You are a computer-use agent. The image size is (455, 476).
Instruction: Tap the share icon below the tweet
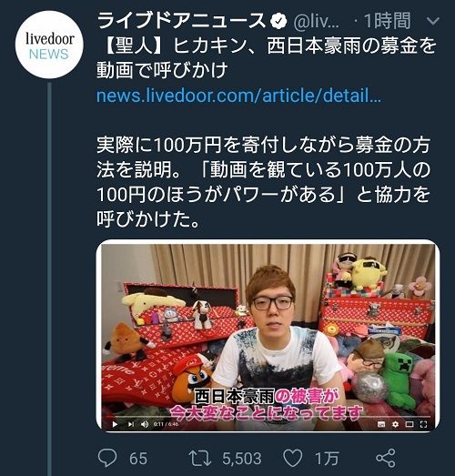point(386,458)
